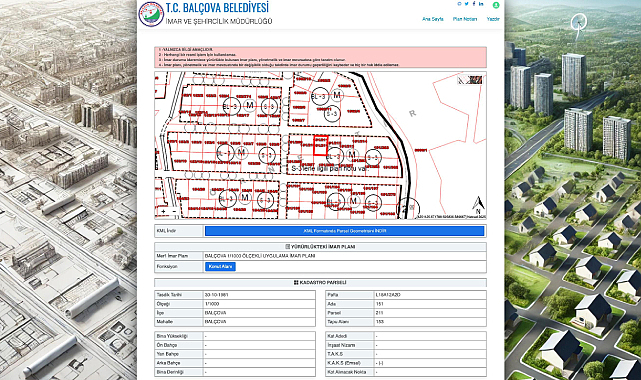Viewport: 641px width, 380px height.
Task: Click the Kadastro Parseli header grid icon
Action: [x=296, y=282]
